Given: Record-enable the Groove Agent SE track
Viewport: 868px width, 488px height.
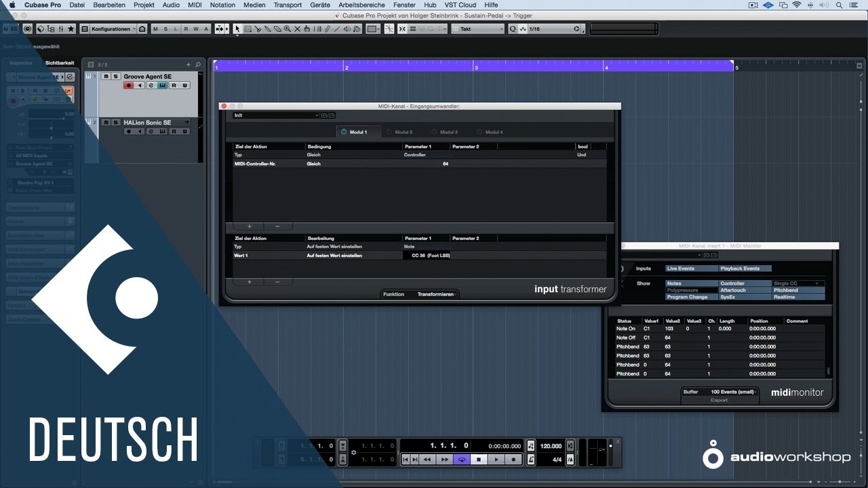Looking at the screenshot, I should (129, 85).
